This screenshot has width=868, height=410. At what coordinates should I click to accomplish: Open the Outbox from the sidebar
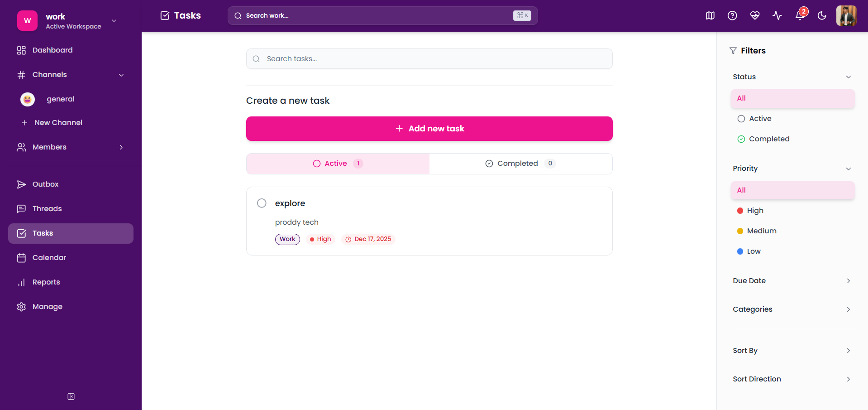[x=45, y=184]
